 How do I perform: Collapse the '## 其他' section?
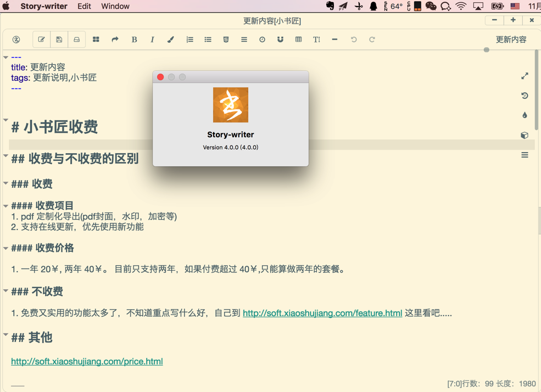(x=5, y=334)
